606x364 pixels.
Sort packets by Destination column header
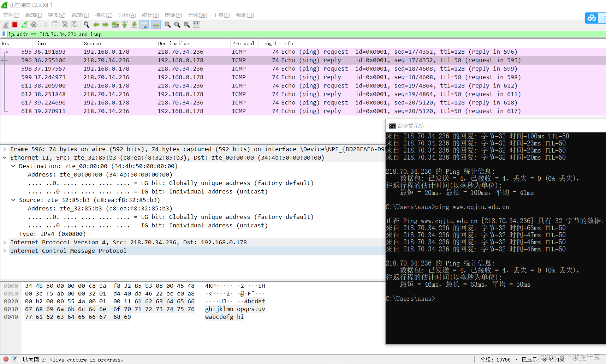(193, 43)
